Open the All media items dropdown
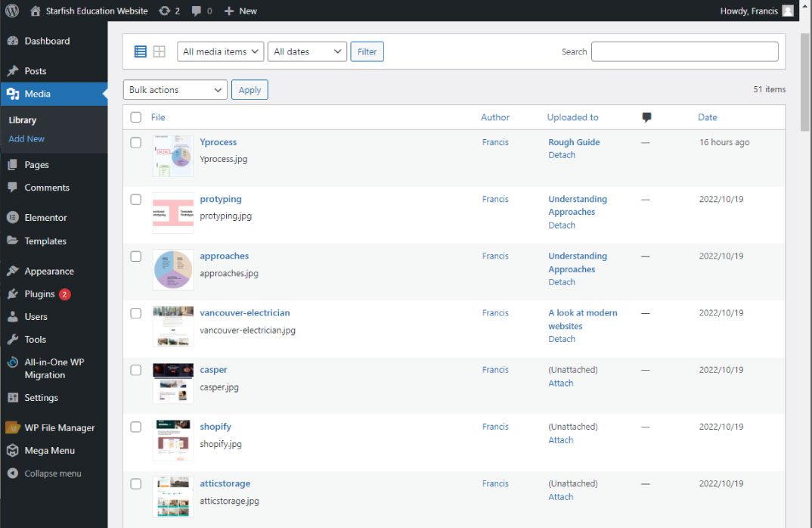Screen dimensions: 812x528 pos(221,51)
